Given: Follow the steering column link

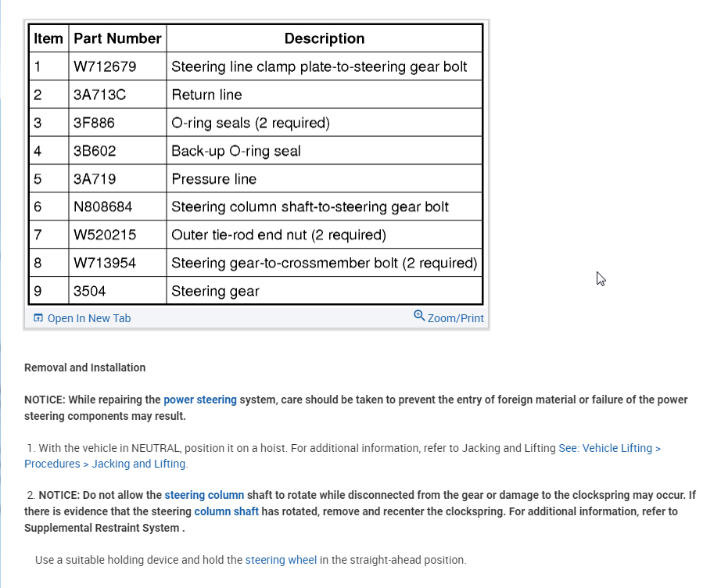Looking at the screenshot, I should (x=204, y=495).
